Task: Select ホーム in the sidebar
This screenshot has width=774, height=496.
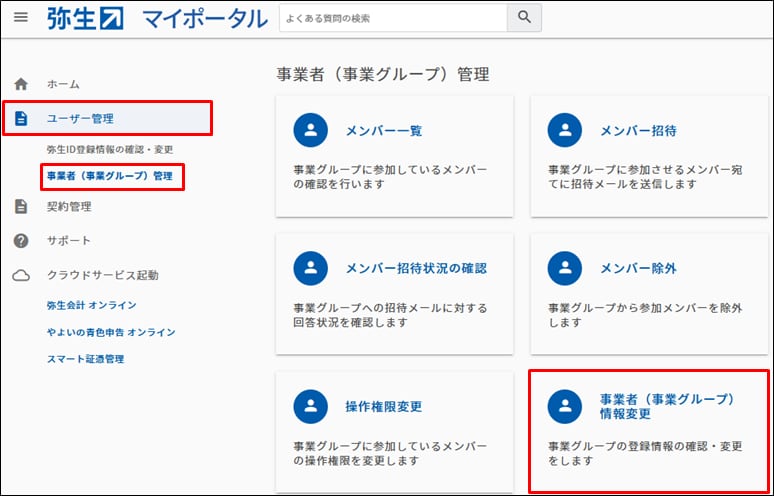Action: click(x=63, y=85)
